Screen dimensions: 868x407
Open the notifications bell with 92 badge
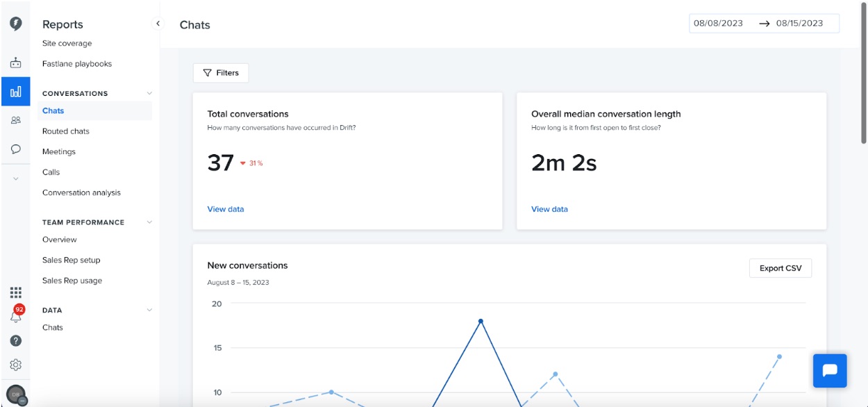point(16,315)
